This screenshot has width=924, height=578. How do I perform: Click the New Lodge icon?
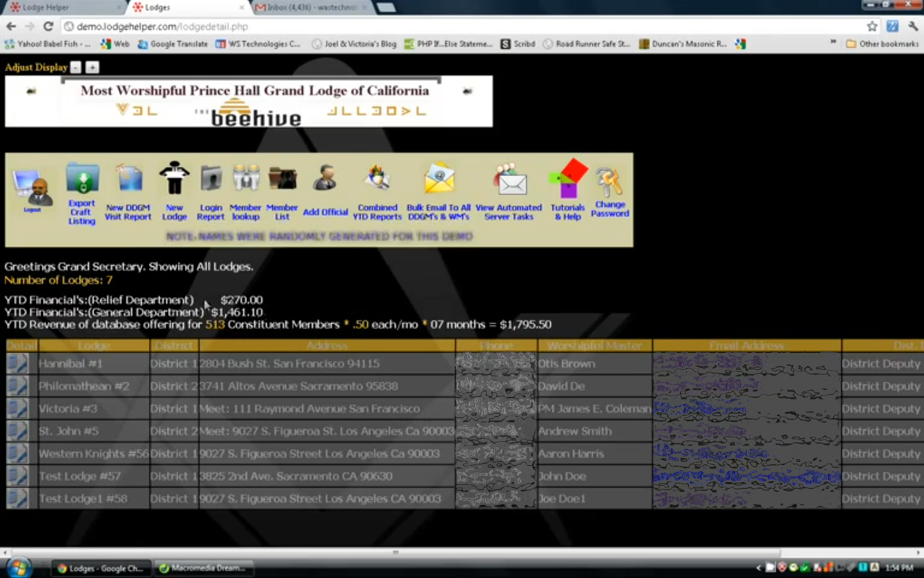(175, 179)
